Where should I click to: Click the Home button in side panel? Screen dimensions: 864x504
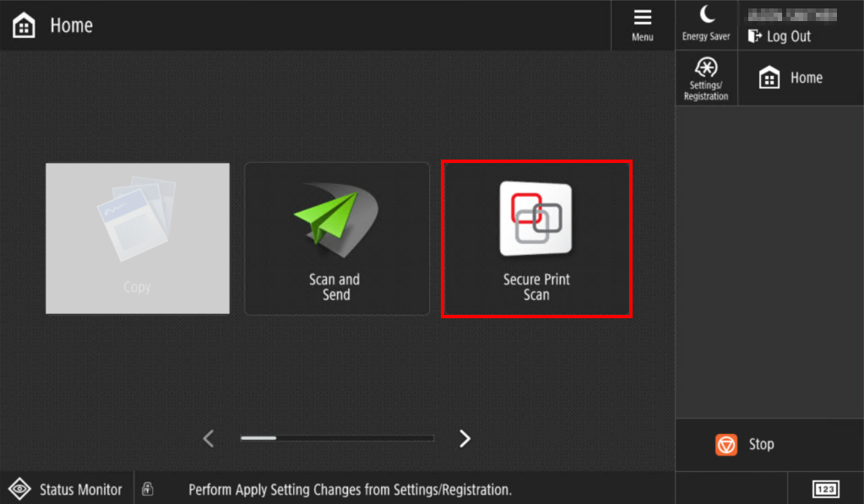(801, 79)
